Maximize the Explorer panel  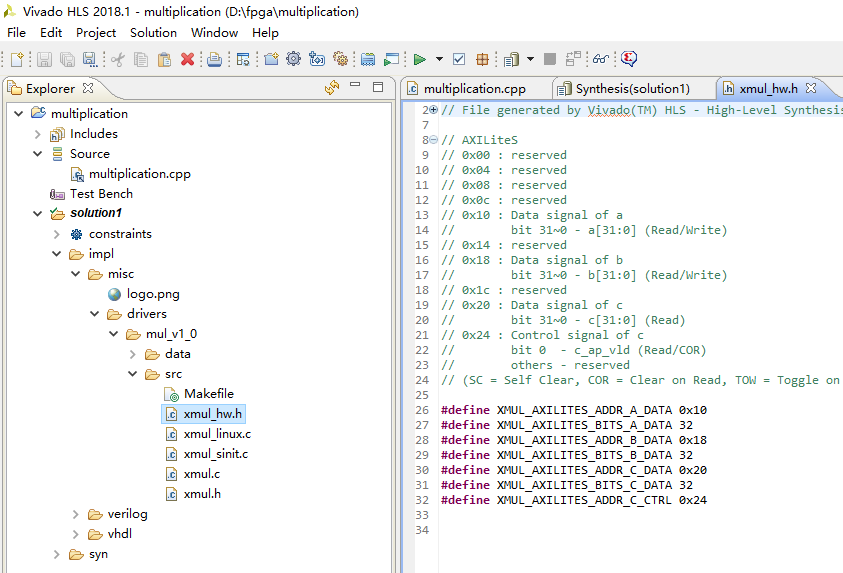(378, 87)
